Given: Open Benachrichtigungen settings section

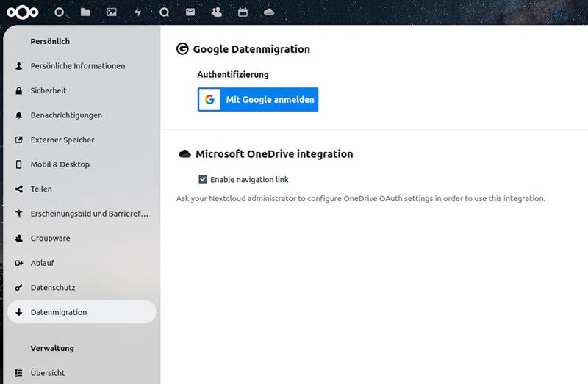Looking at the screenshot, I should (x=82, y=115).
